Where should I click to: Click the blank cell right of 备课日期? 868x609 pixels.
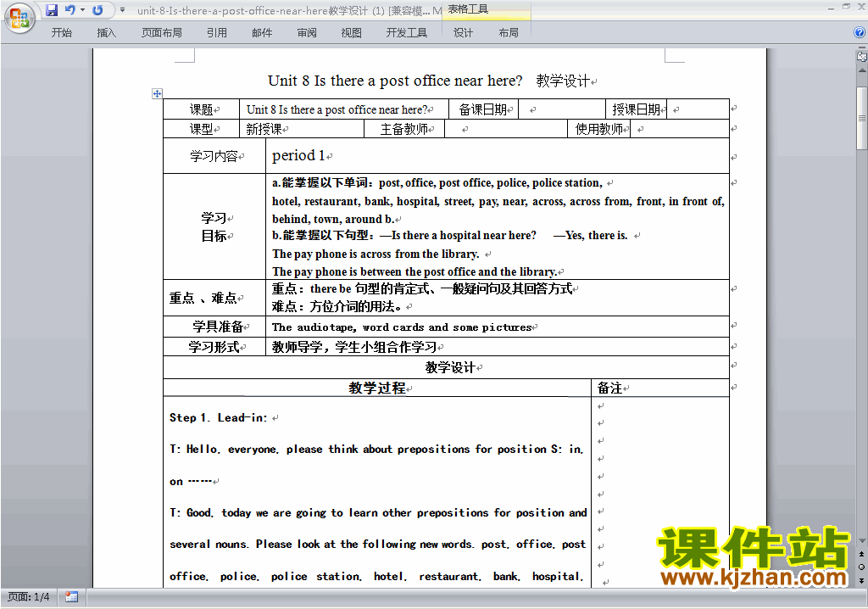coord(562,109)
